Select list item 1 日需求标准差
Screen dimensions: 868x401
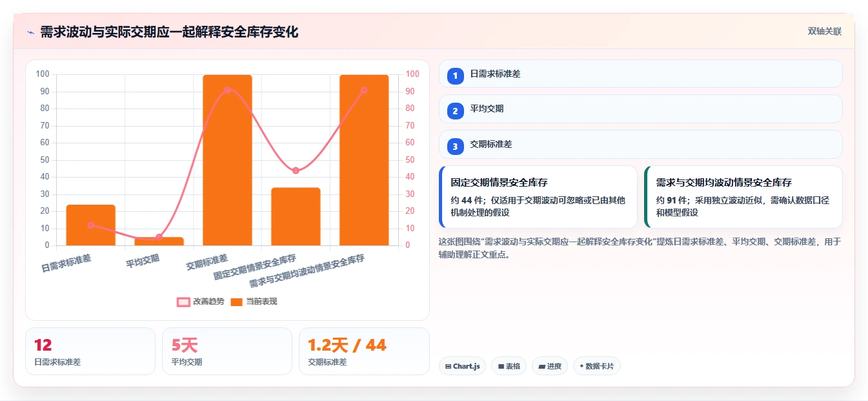(x=640, y=74)
